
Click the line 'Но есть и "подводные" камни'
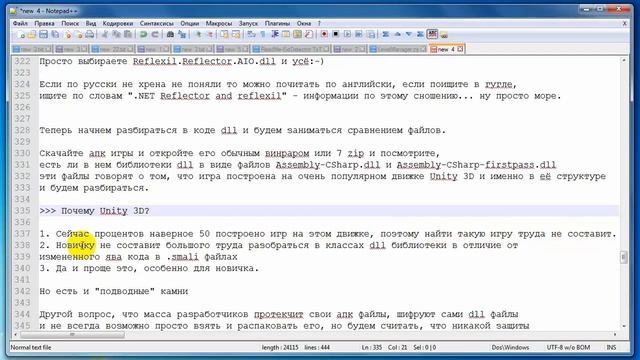(114, 291)
